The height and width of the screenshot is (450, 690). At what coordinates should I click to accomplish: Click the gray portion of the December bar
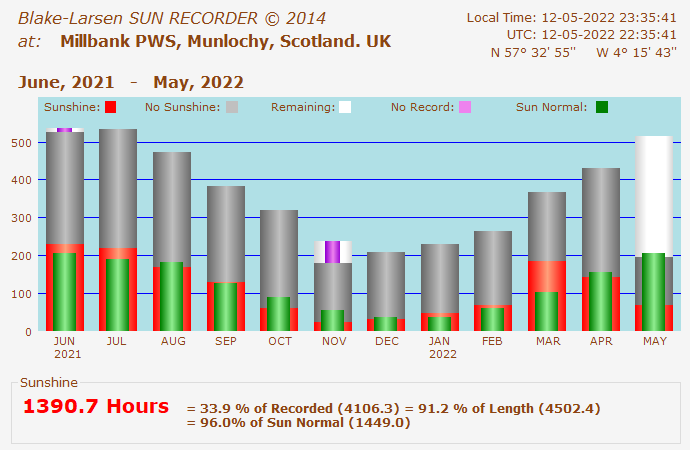(386, 284)
